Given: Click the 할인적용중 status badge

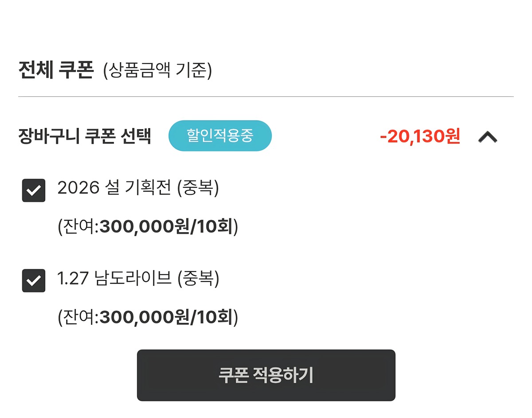Looking at the screenshot, I should [x=220, y=136].
